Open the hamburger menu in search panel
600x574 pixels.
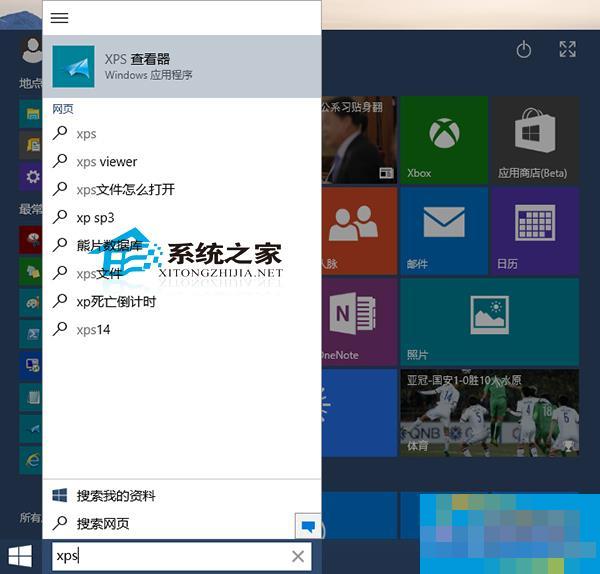click(x=59, y=18)
